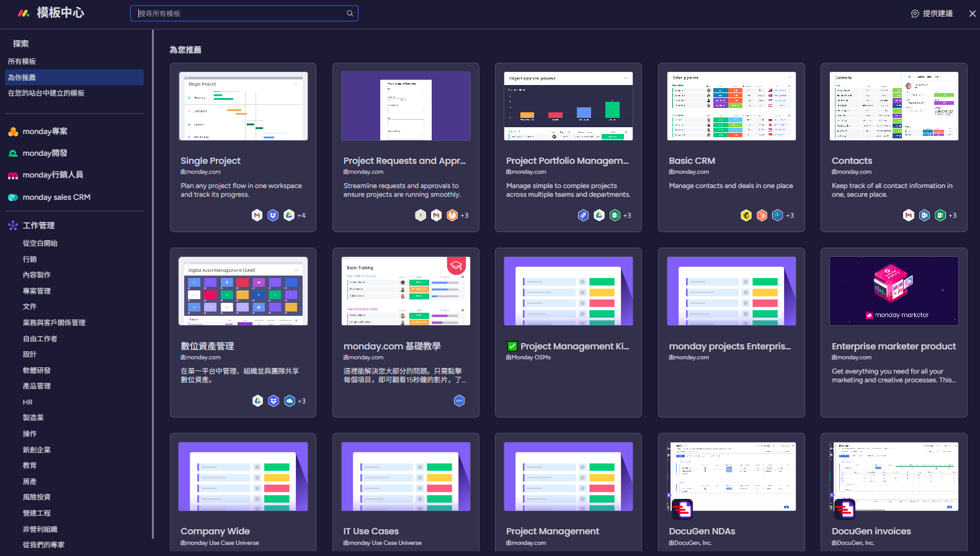The height and width of the screenshot is (556, 980).
Task: Click Mailchimp icon on Basic CRM card
Action: 746,215
